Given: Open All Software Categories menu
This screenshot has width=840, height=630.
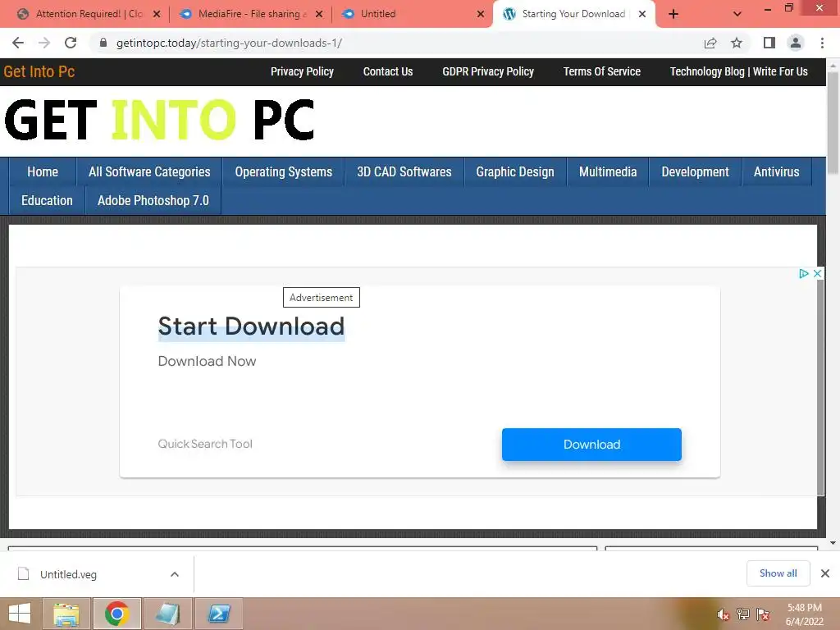Looking at the screenshot, I should point(149,172).
